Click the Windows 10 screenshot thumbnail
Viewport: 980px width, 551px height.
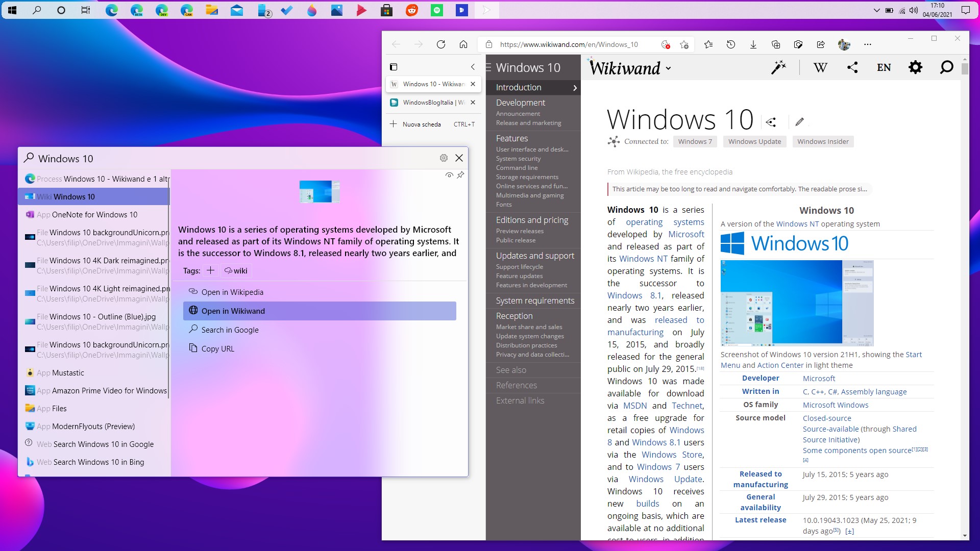tap(797, 303)
